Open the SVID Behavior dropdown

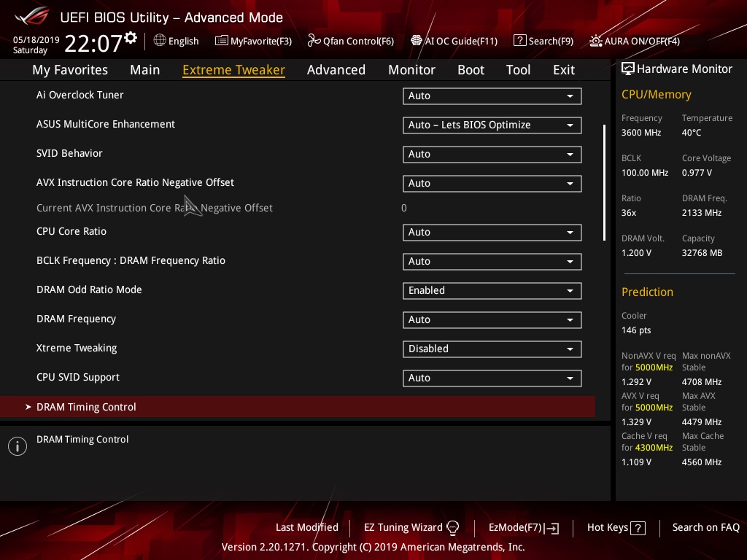click(492, 155)
